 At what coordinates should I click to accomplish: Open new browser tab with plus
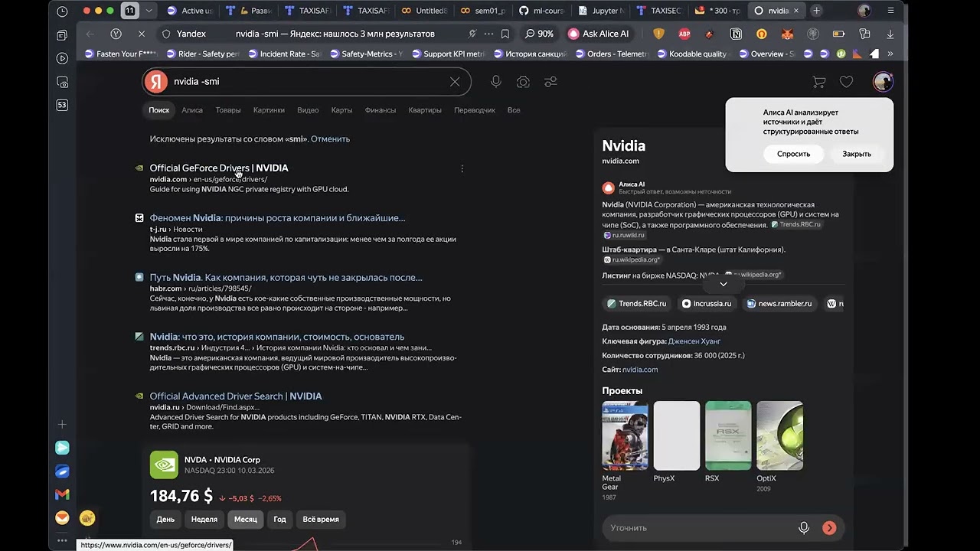(816, 11)
